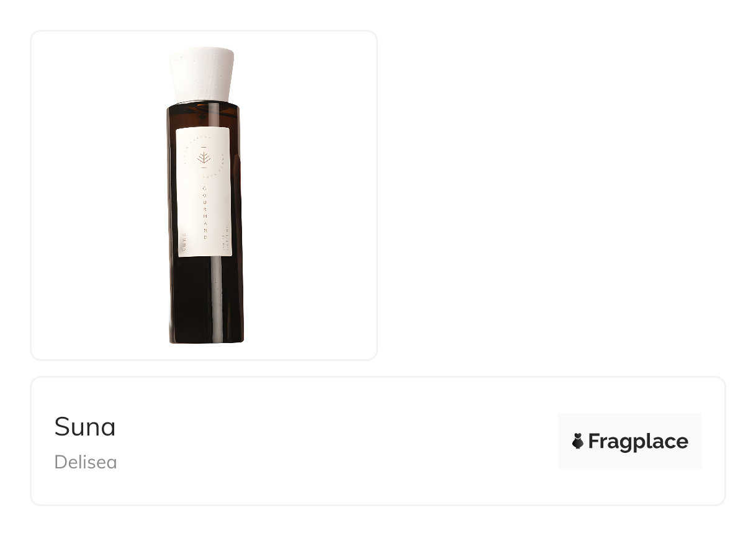Image resolution: width=756 pixels, height=536 pixels.
Task: Click the Suna perfume title
Action: [85, 427]
